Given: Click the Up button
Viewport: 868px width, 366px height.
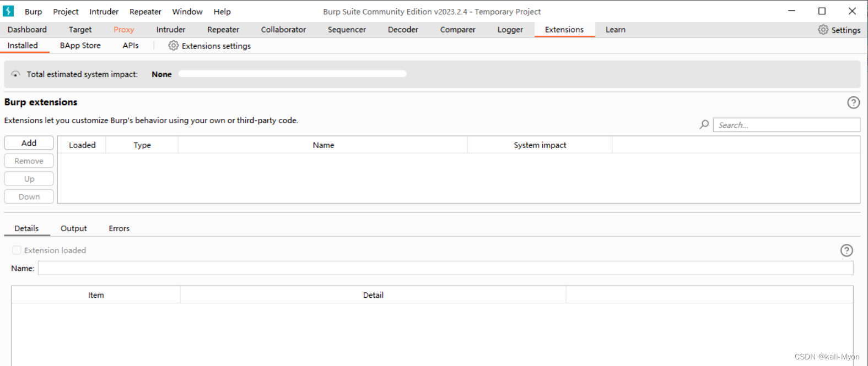Looking at the screenshot, I should [x=29, y=179].
